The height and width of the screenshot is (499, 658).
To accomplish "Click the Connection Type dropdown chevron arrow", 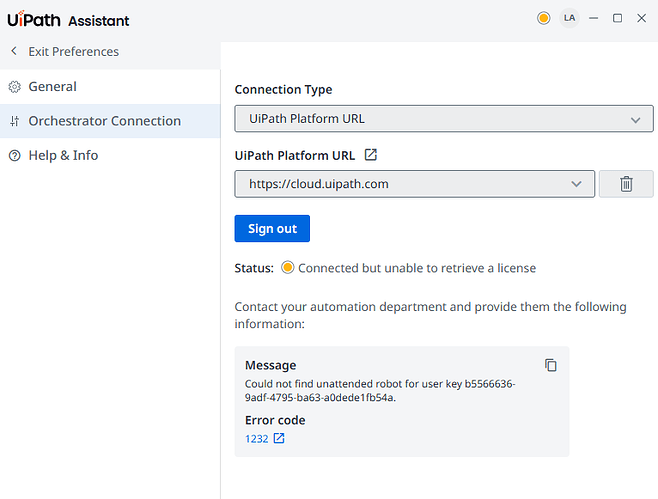I will [x=635, y=120].
